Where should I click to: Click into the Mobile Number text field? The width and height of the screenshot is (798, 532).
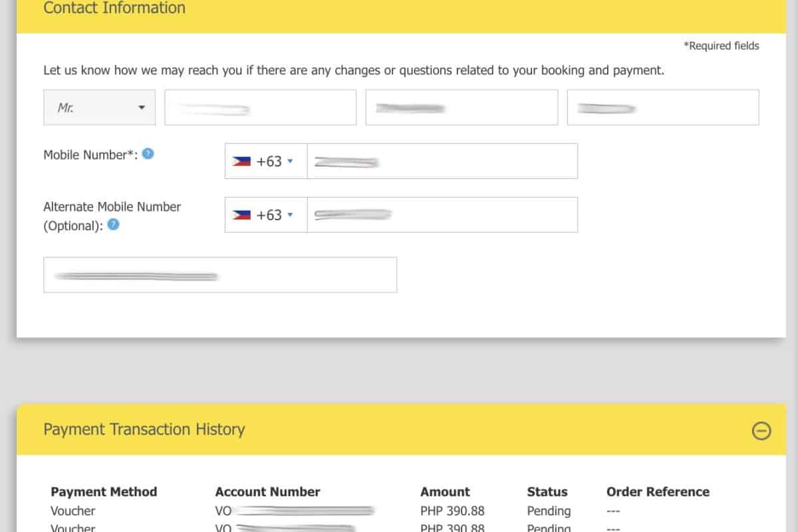click(442, 162)
